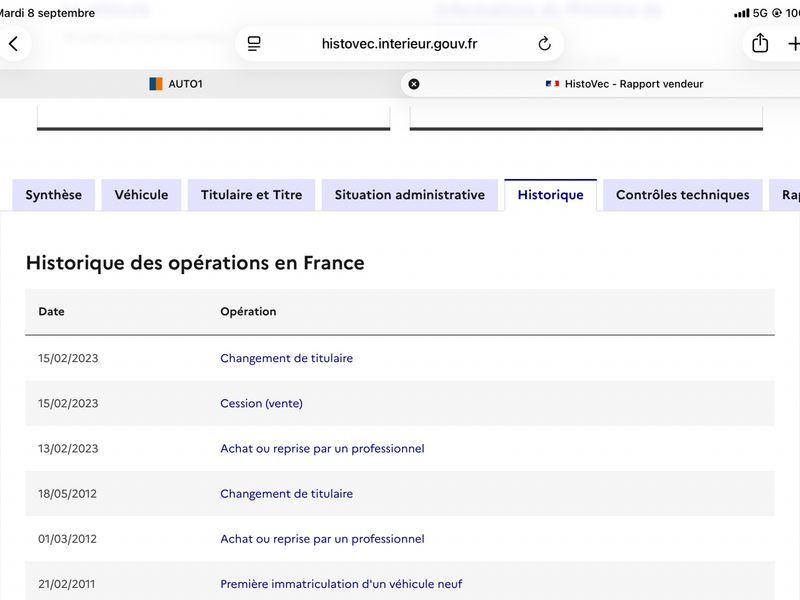Click Changement de titulaire from 15/02/2023
The image size is (800, 600).
click(286, 358)
